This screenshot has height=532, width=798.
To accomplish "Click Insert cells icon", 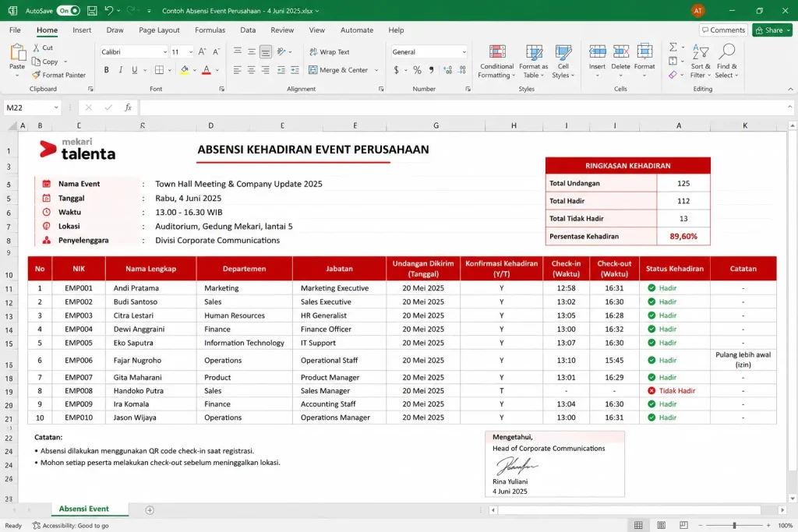I will [x=597, y=52].
